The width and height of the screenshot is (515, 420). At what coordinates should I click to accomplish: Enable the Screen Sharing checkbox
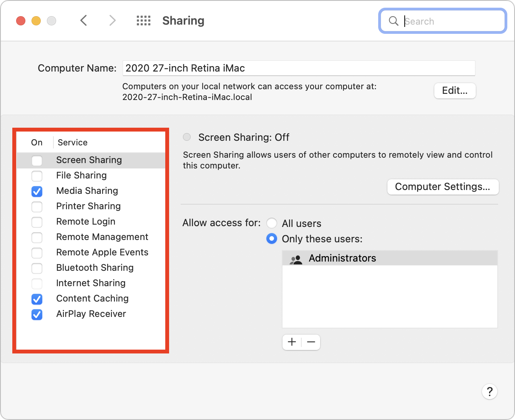[x=37, y=160]
